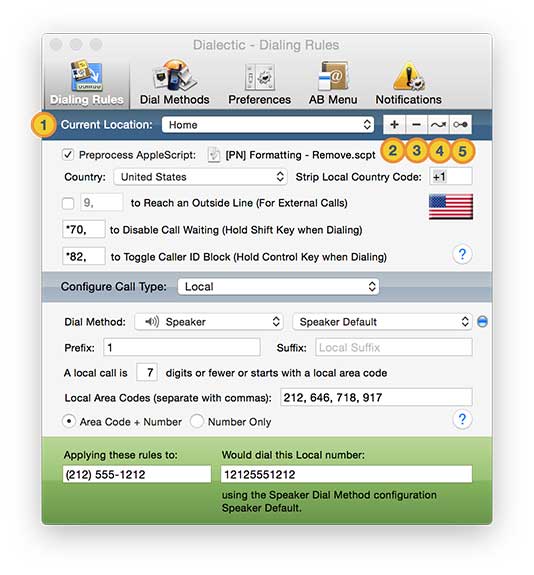Image resolution: width=534 pixels, height=575 pixels.
Task: Click the outside line prefix field 9,
Action: 102,202
